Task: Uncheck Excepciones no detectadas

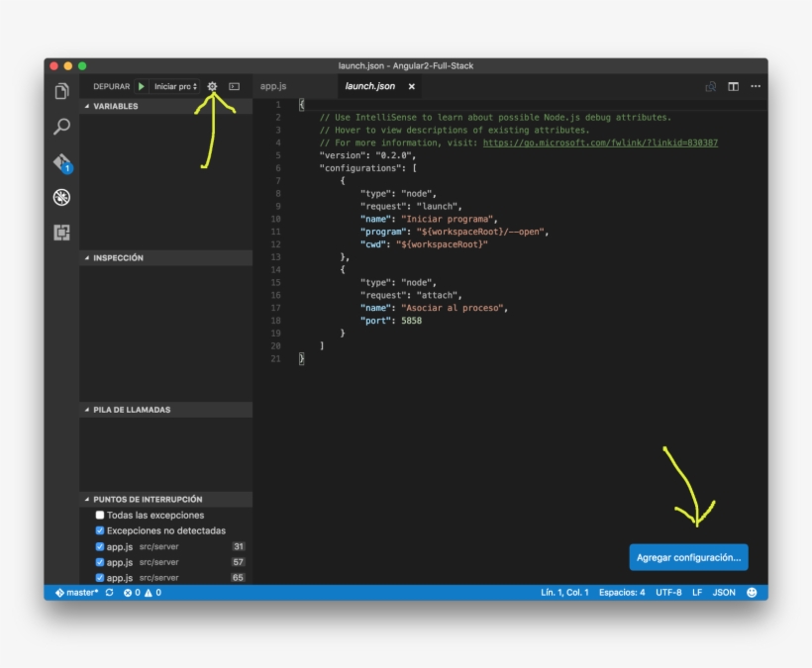Action: [100, 531]
